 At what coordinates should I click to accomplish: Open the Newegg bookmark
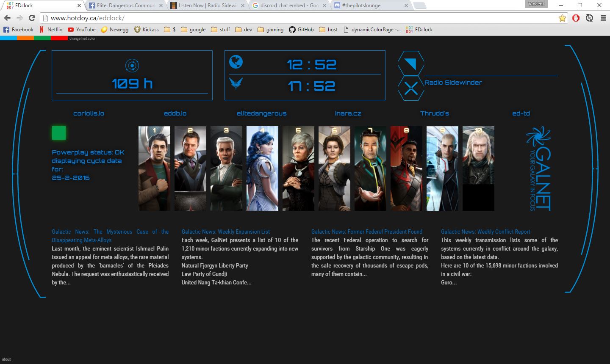(x=115, y=30)
